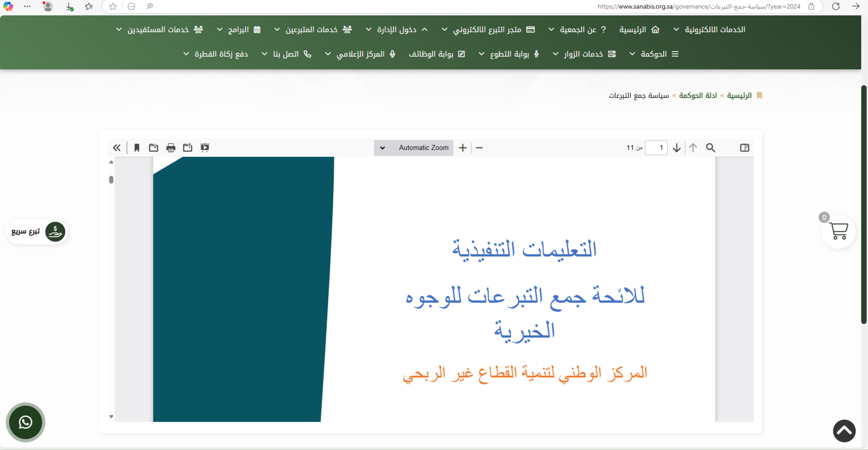Open دخول الإدارة menu item
The width and height of the screenshot is (868, 450).
click(x=402, y=29)
